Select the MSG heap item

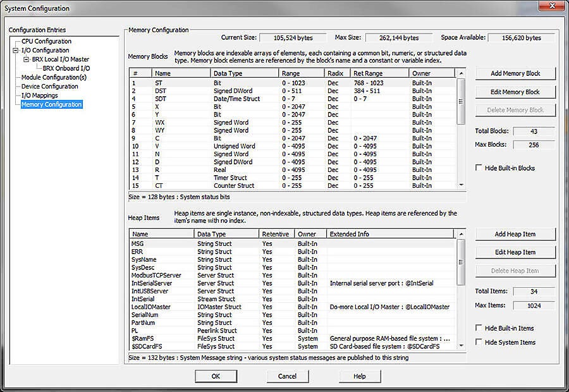coord(293,244)
